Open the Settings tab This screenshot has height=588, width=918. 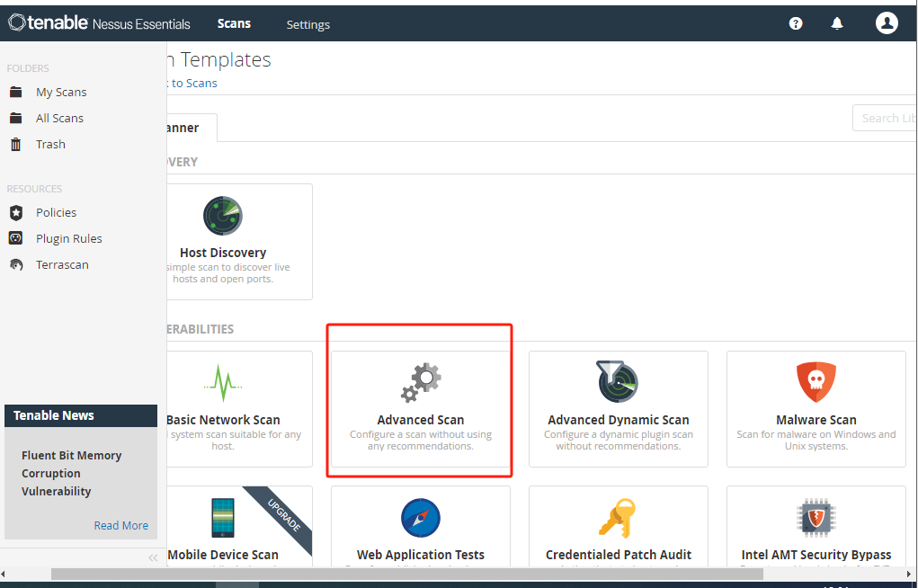click(x=308, y=24)
